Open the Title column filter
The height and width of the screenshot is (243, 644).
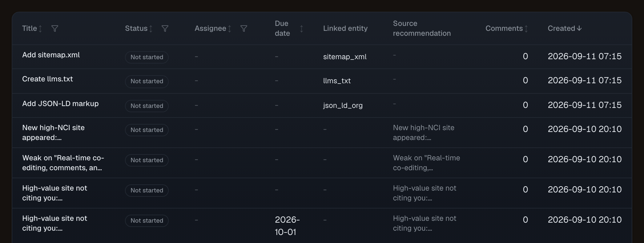coord(55,29)
